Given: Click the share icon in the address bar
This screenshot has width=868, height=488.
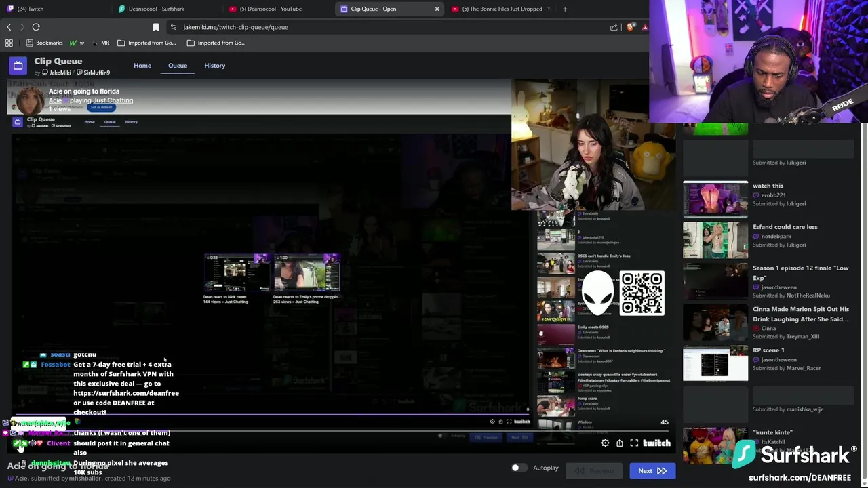Looking at the screenshot, I should (x=614, y=27).
